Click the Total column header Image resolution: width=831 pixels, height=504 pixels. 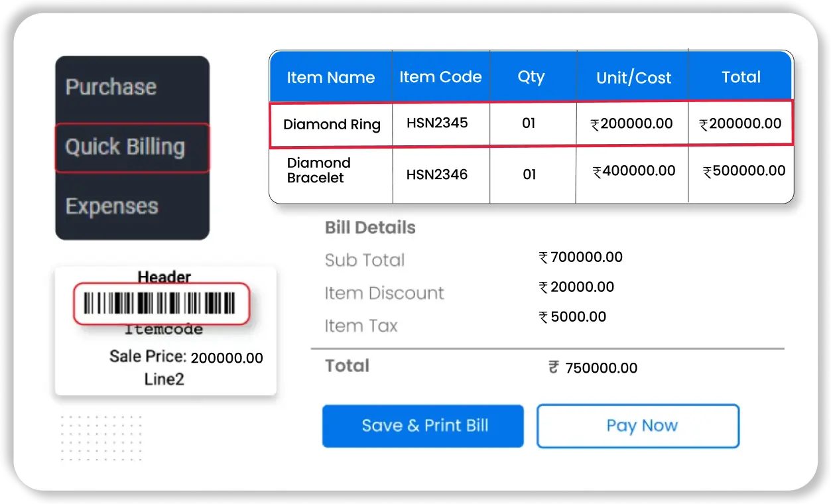(741, 76)
